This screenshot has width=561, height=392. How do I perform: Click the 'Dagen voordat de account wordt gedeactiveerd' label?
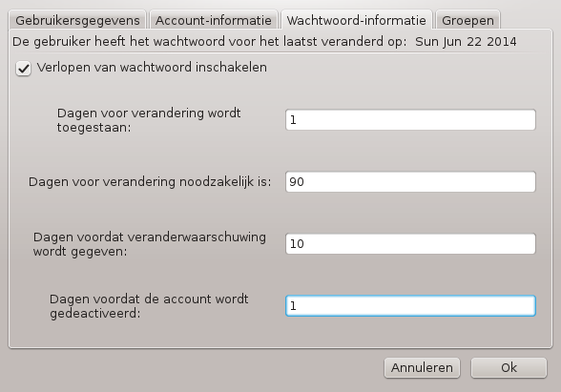click(149, 306)
